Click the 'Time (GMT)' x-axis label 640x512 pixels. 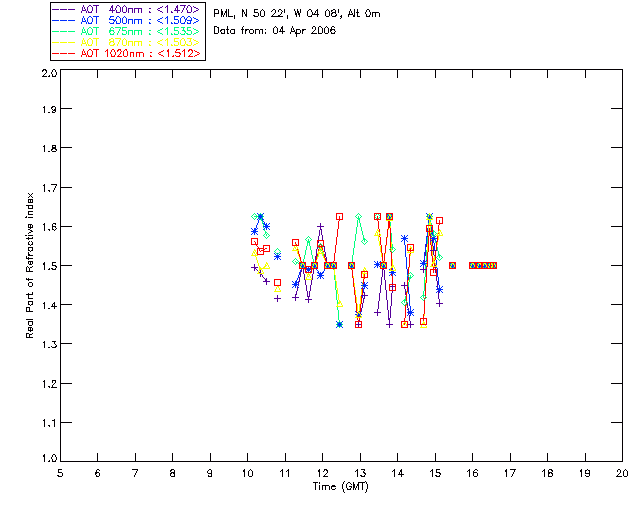[x=340, y=487]
